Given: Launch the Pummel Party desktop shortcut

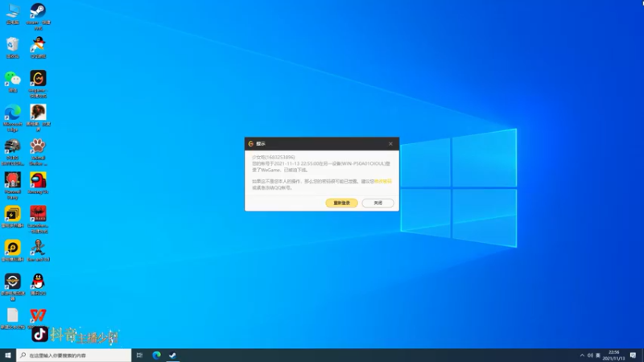Looking at the screenshot, I should click(x=13, y=186).
